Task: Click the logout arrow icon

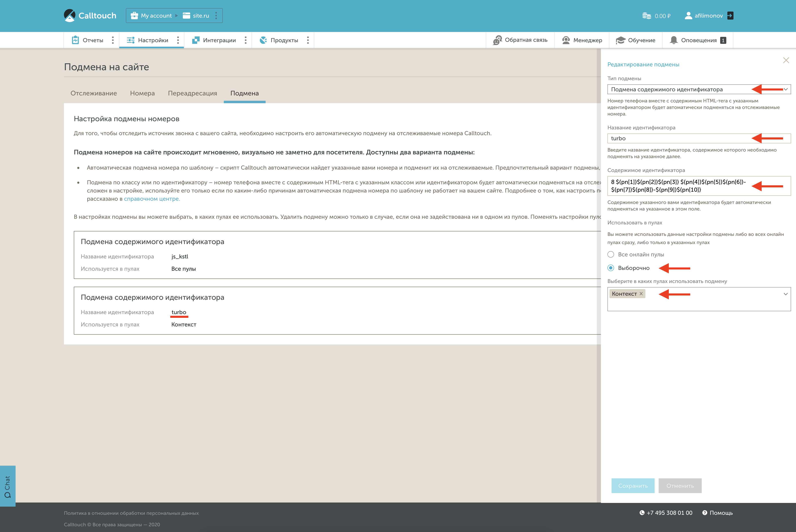Action: tap(730, 16)
